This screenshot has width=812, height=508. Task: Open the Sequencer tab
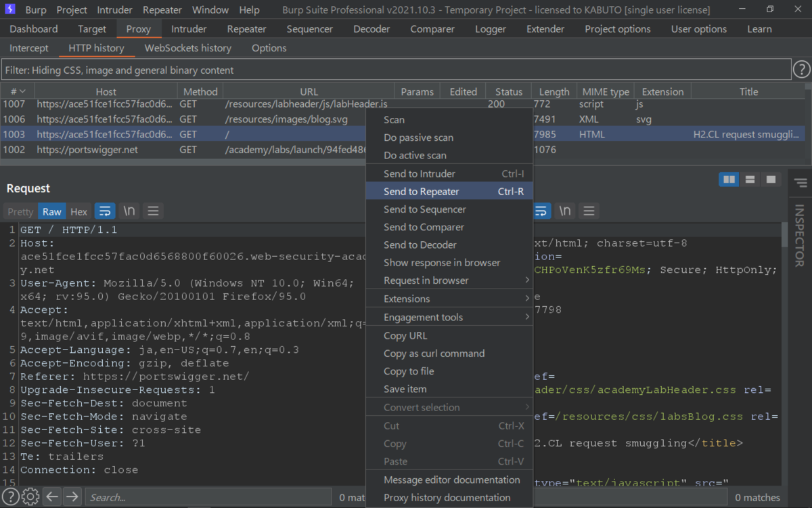tap(310, 29)
